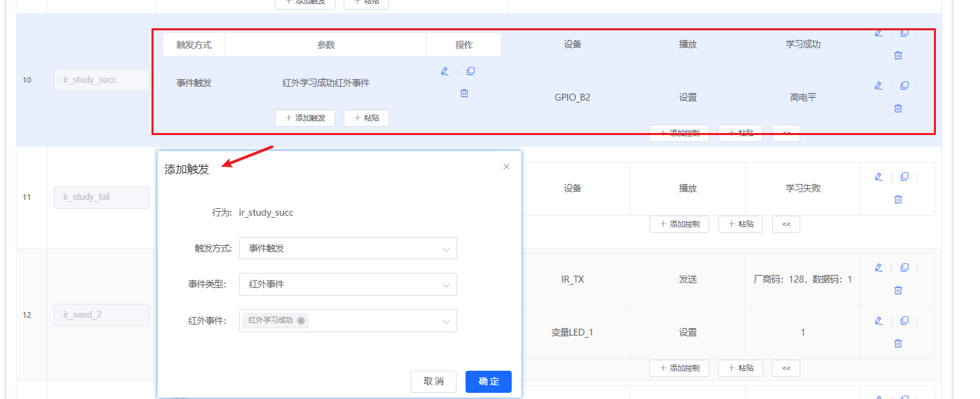Screen dimensions: 980x399
Task: Edit the ir_study_succ action with pencil icon
Action: pos(878,32)
